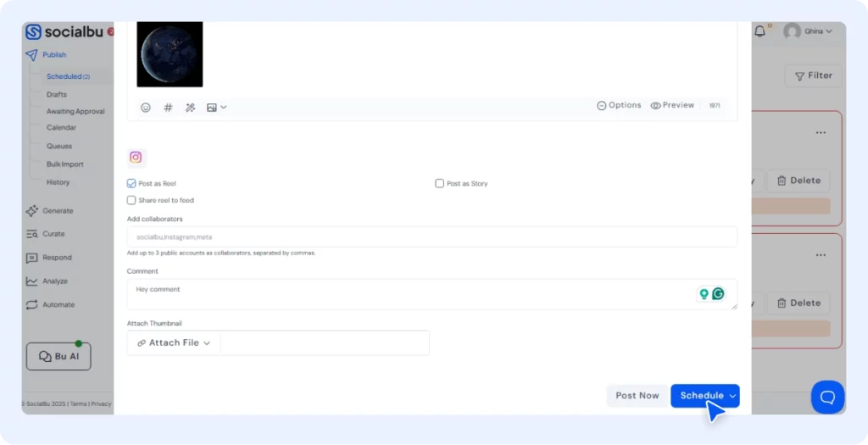Open post Options
This screenshot has height=445, width=868.
pos(619,105)
